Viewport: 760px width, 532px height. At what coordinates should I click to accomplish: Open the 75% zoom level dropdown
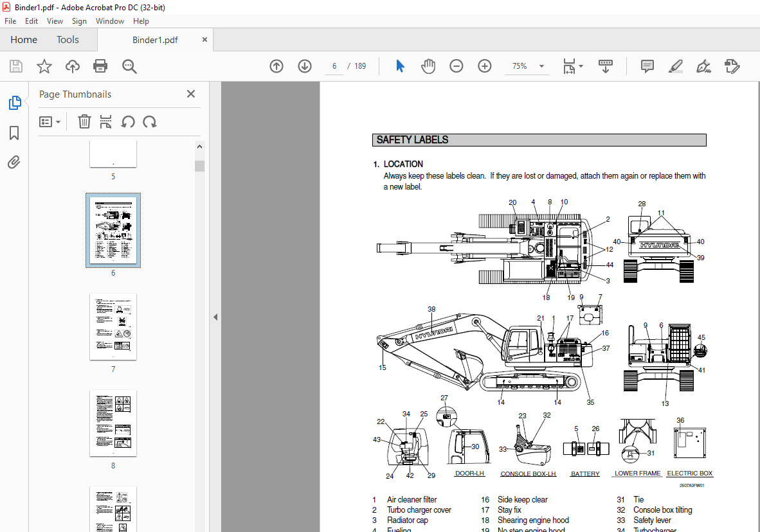tap(541, 66)
